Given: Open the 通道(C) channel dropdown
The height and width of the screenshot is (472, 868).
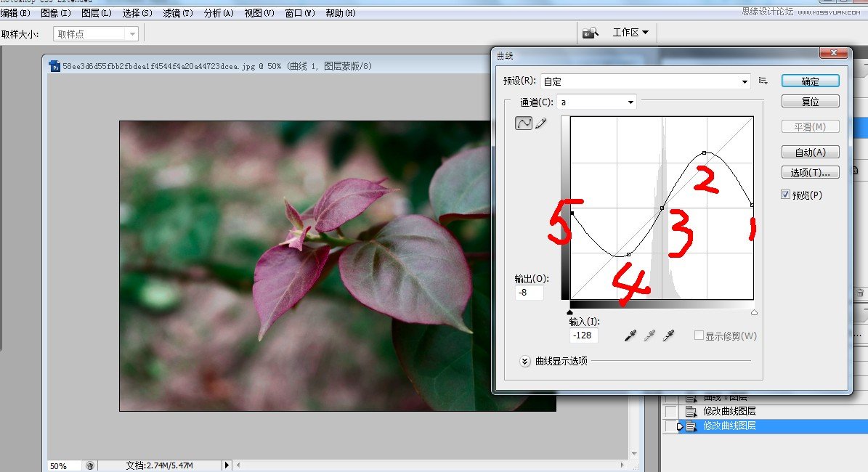Looking at the screenshot, I should click(x=597, y=102).
